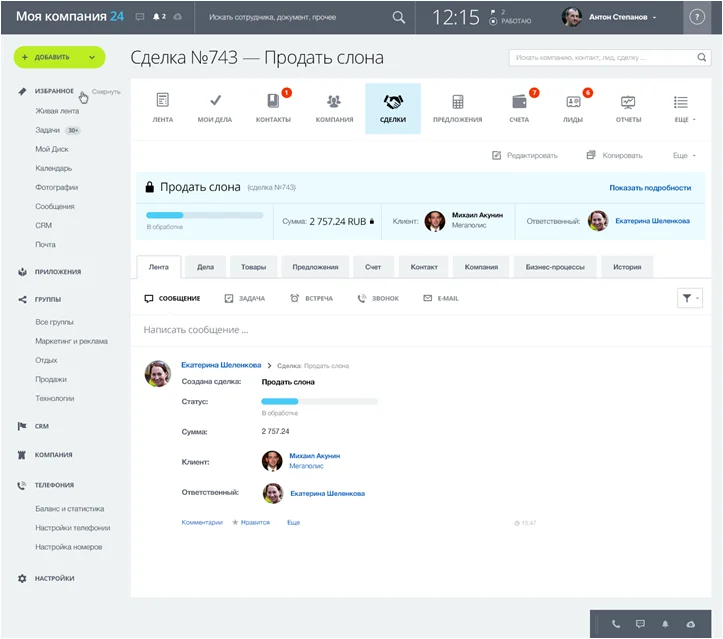Open the Invoices (Счета) wallet icon
Image resolution: width=723 pixels, height=639 pixels.
519,102
